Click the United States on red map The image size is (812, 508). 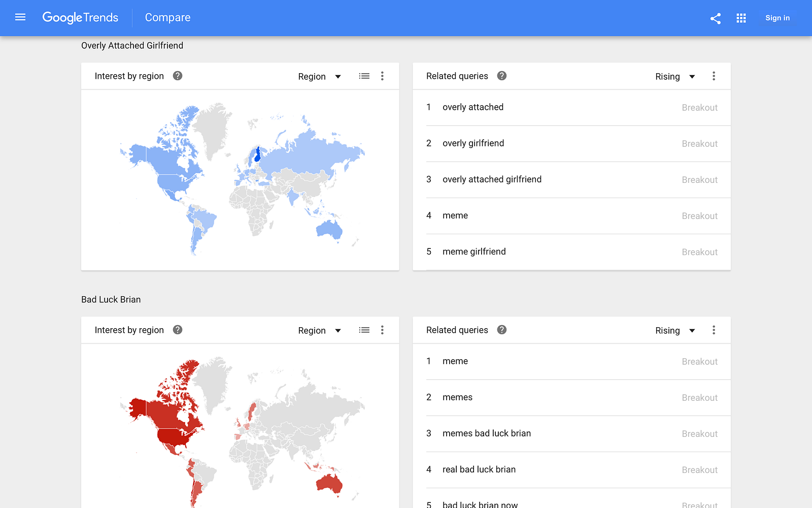tap(175, 436)
